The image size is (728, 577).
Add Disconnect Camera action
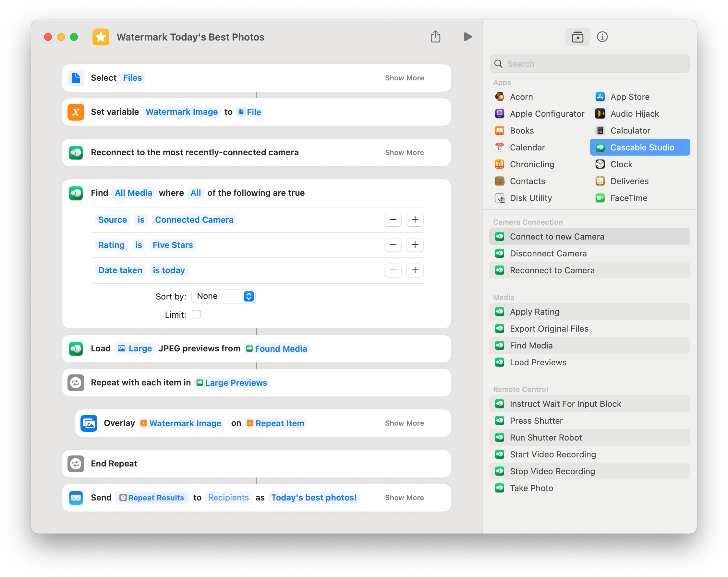click(x=589, y=253)
